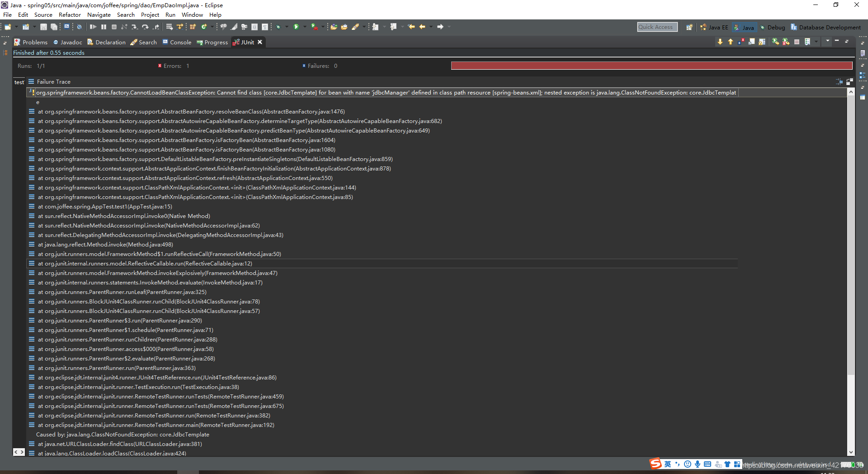Click the Save All toolbar icon

tap(54, 27)
